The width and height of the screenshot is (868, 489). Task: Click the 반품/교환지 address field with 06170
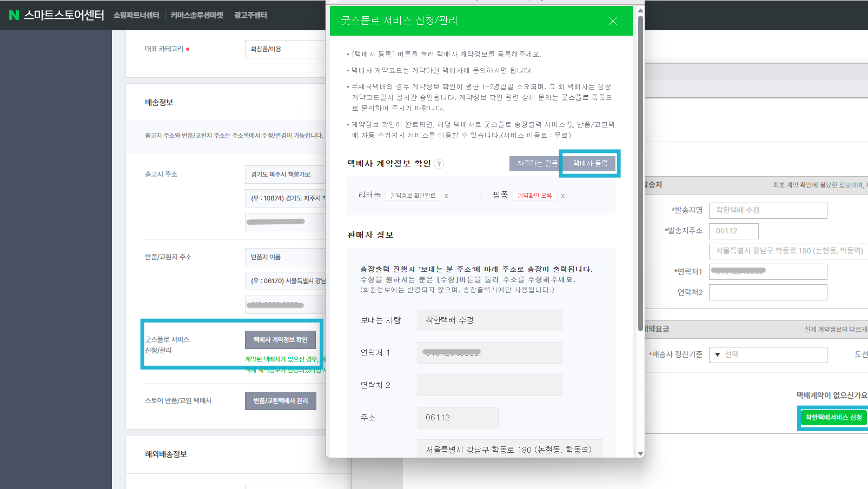point(285,280)
